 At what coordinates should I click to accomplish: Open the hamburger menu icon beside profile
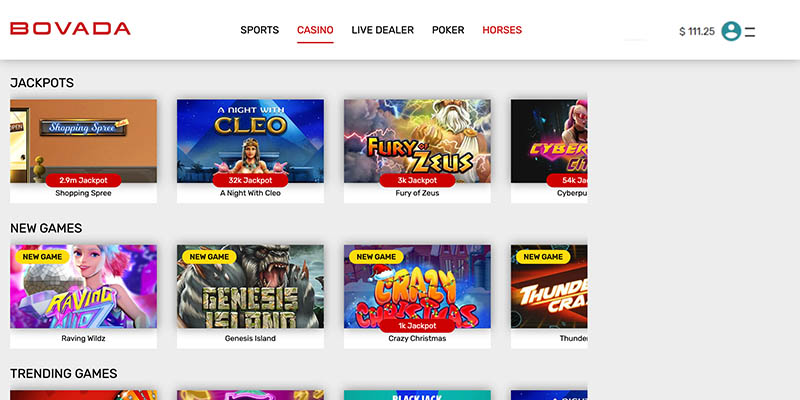click(x=749, y=32)
